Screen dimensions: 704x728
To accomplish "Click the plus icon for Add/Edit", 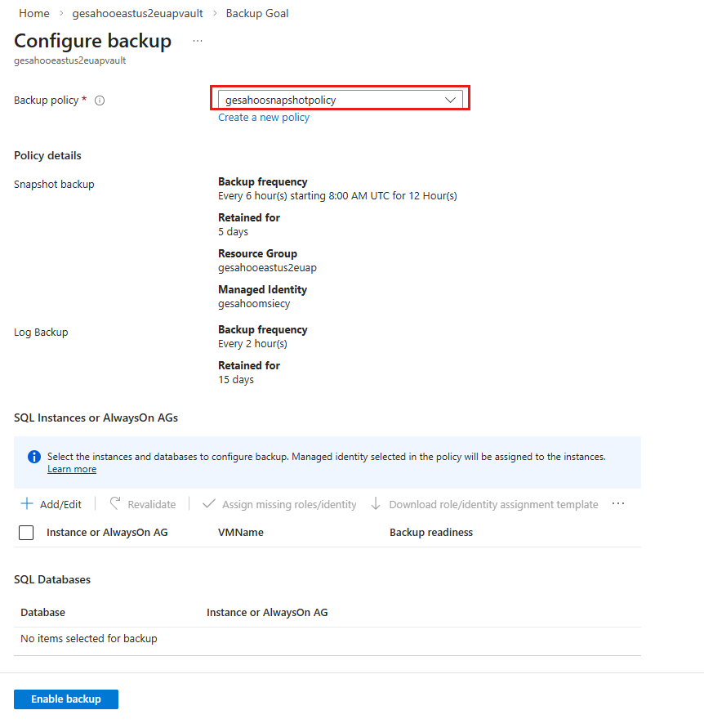I will click(27, 504).
